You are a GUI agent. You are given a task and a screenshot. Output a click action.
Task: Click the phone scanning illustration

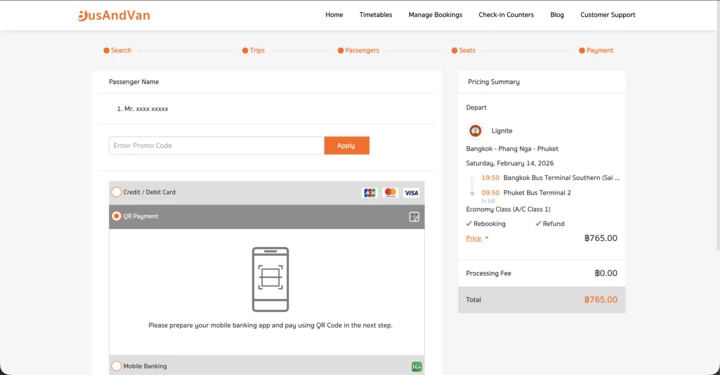(270, 280)
